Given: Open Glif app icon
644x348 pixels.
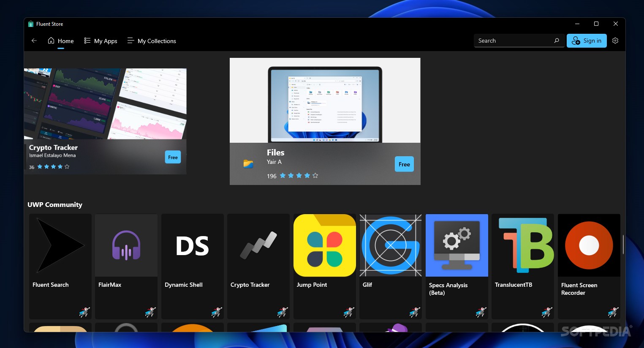Looking at the screenshot, I should point(391,245).
